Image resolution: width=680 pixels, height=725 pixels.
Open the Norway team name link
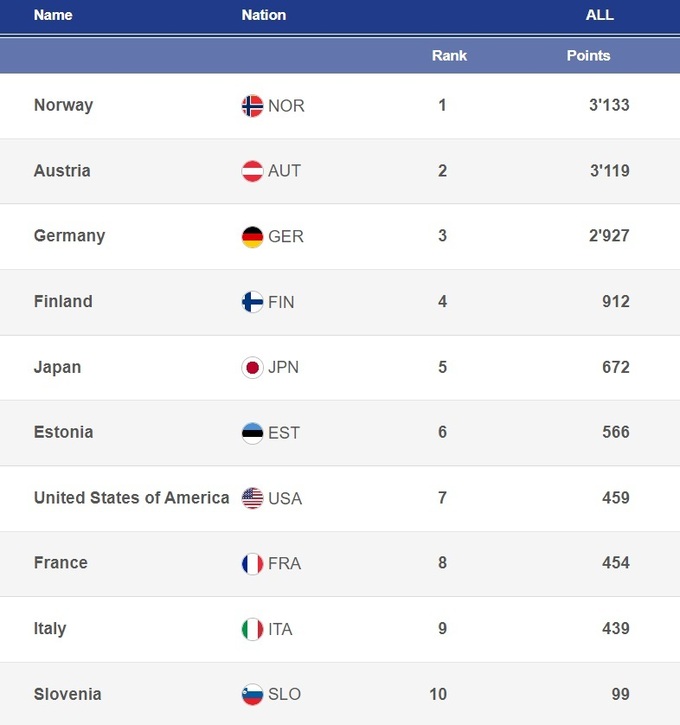coord(63,105)
